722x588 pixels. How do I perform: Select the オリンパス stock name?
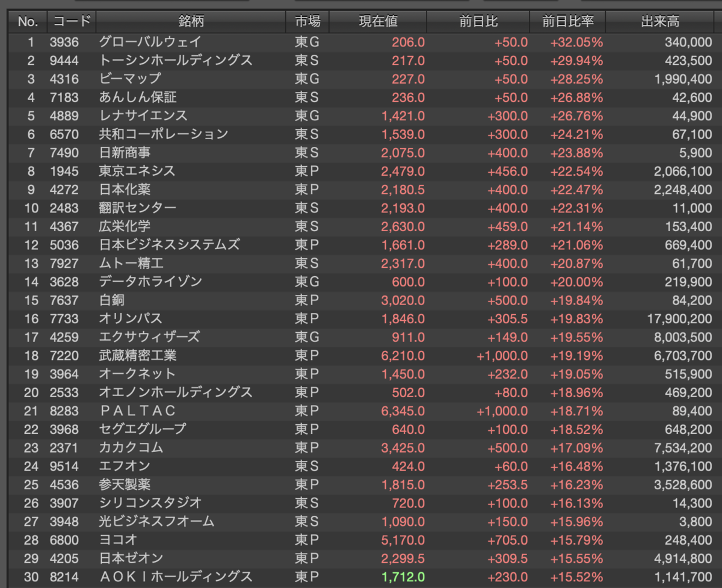pos(131,318)
